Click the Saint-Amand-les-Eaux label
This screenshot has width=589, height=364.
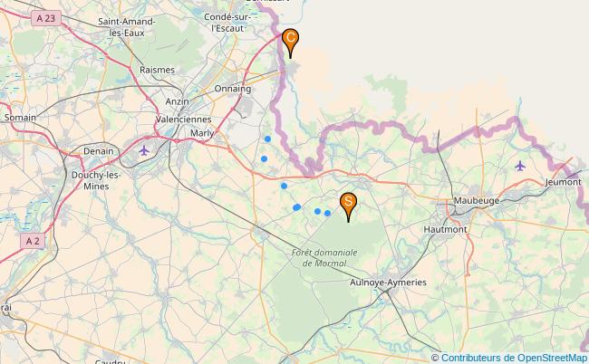[127, 27]
